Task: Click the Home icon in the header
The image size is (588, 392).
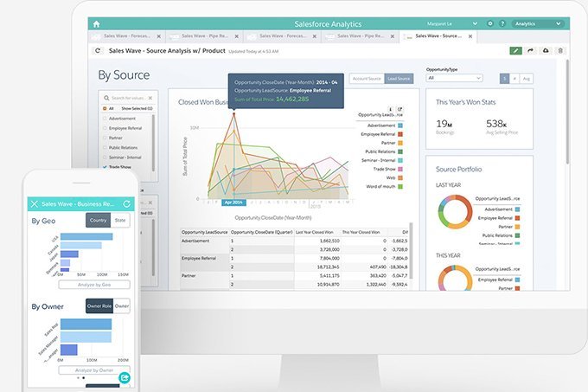Action: [96, 23]
